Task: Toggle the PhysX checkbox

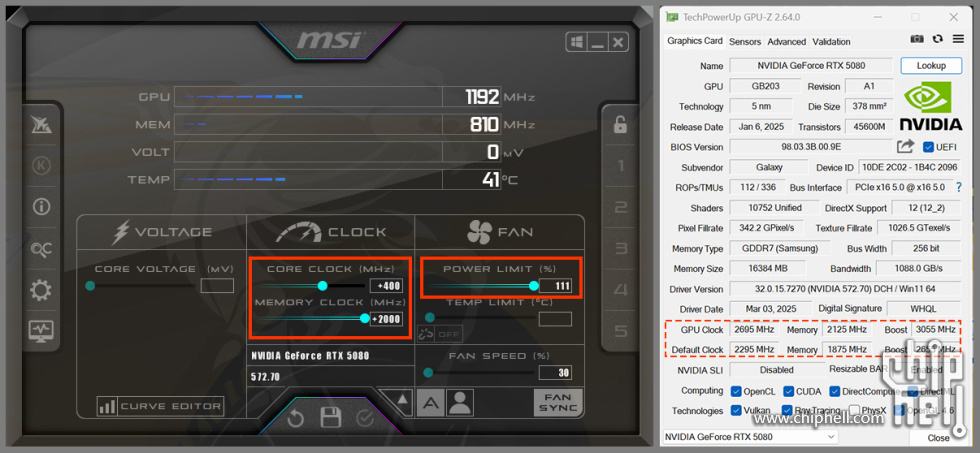Action: point(854,411)
